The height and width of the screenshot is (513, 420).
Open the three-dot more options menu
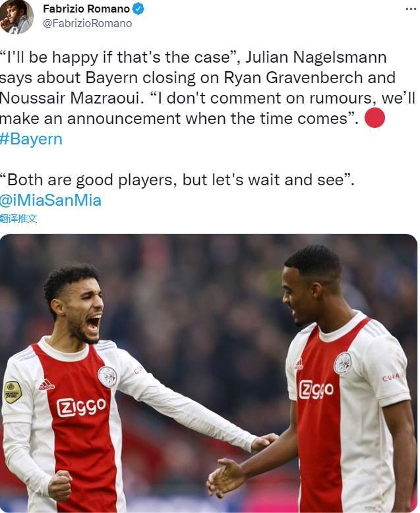411,9
